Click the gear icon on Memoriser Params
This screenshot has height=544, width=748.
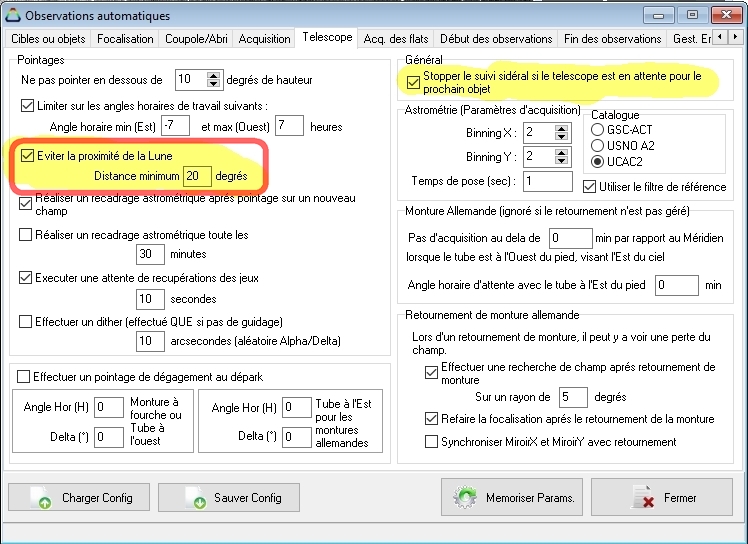point(466,498)
